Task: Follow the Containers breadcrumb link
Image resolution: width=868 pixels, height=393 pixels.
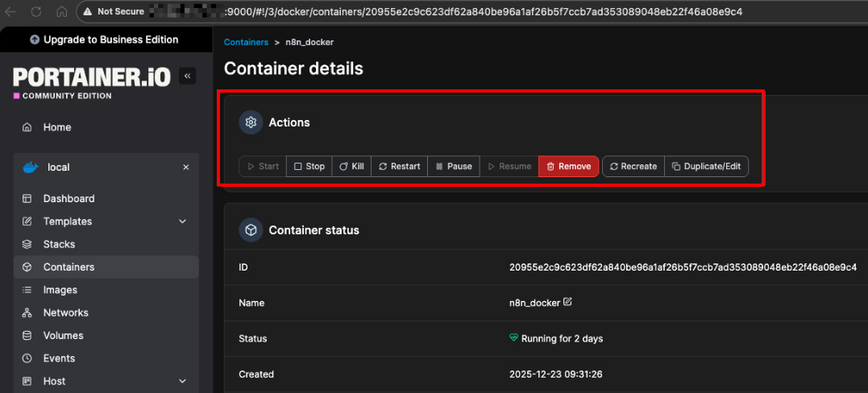Action: pos(246,42)
